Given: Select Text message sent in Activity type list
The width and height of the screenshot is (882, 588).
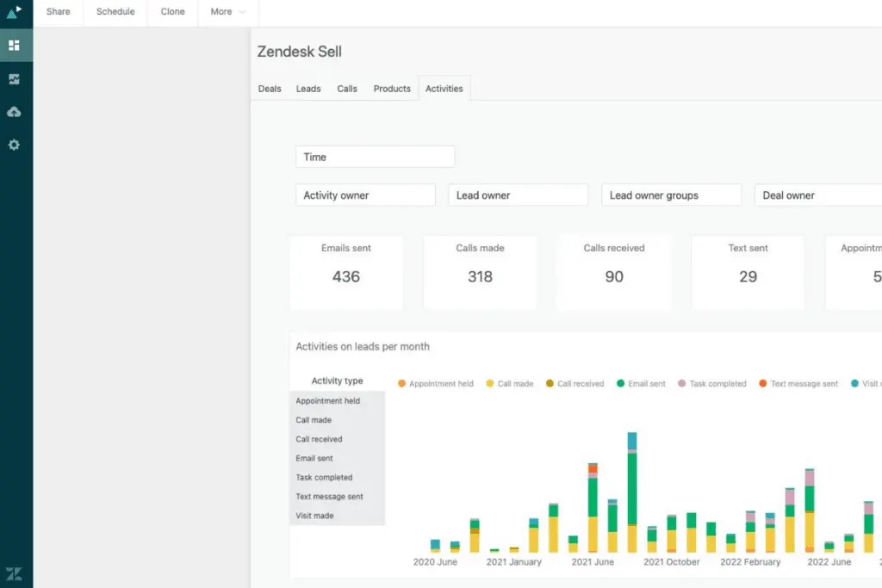Looking at the screenshot, I should (x=338, y=497).
